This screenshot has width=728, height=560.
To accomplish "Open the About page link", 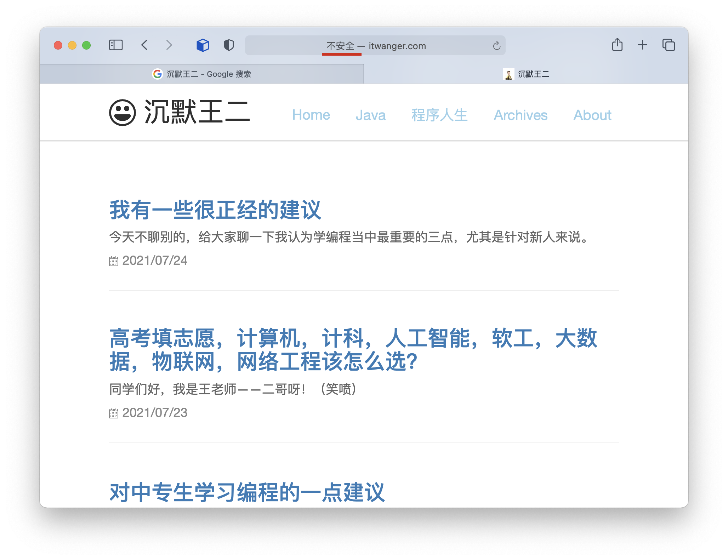I will [x=592, y=115].
